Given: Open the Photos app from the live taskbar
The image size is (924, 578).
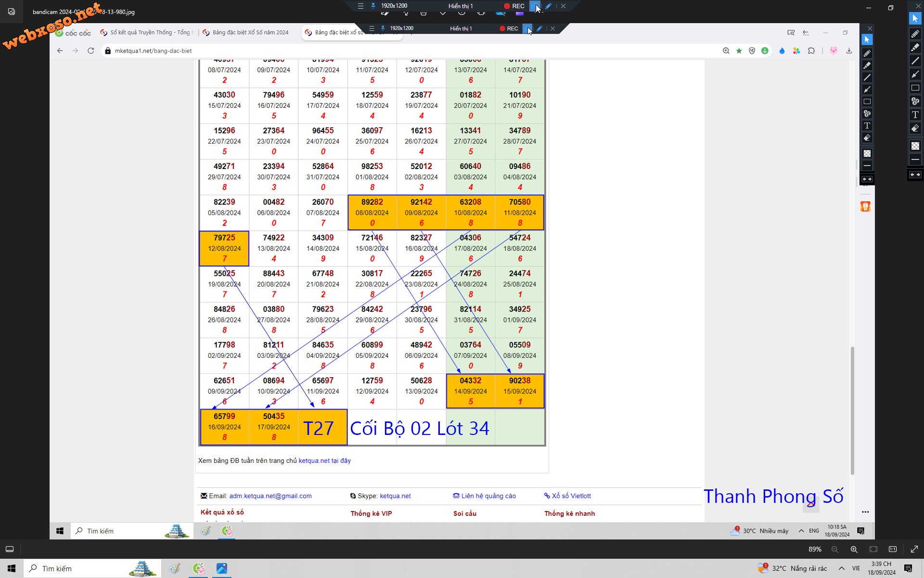Looking at the screenshot, I should 221,568.
